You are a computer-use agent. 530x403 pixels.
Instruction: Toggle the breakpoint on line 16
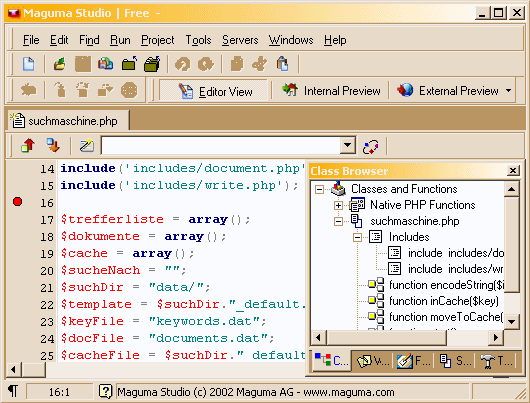18,202
